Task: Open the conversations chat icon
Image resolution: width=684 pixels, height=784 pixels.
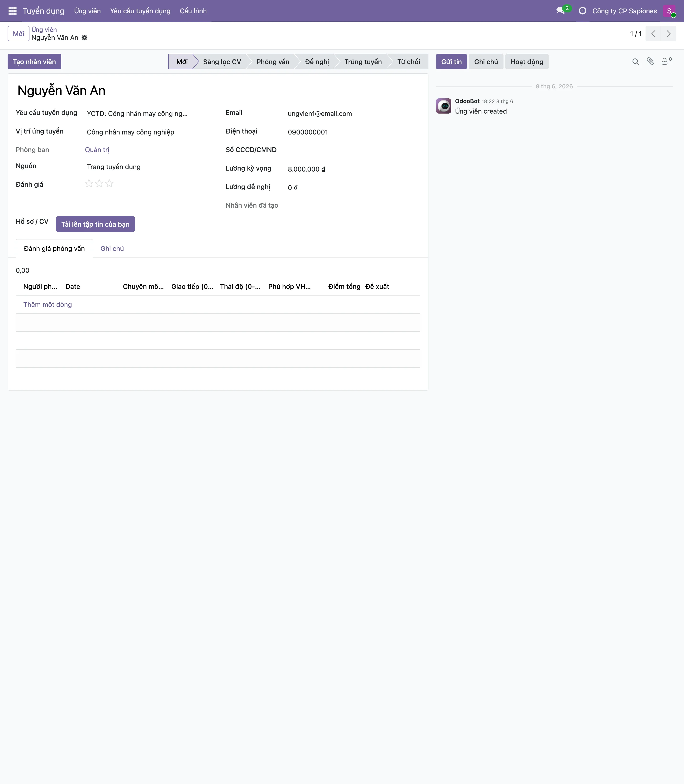Action: tap(560, 11)
